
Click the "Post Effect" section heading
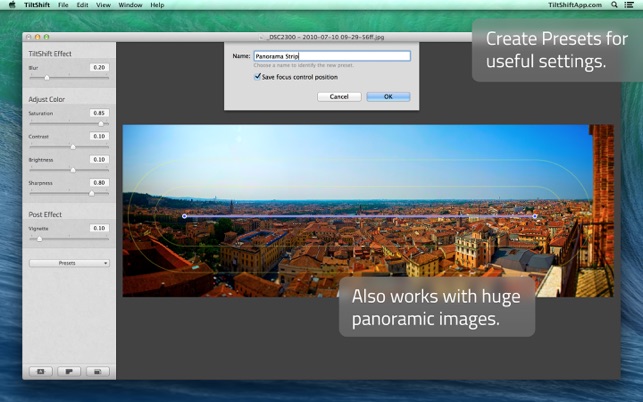click(x=45, y=215)
